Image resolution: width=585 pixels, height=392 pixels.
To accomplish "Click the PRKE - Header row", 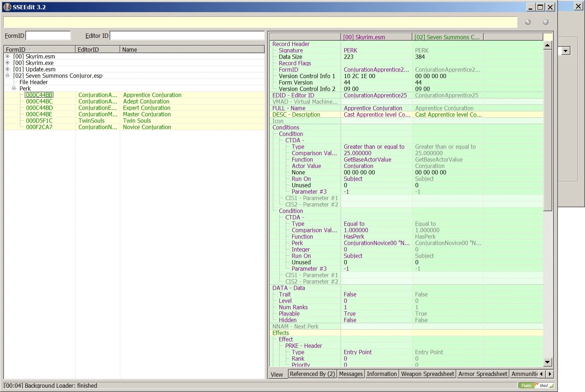I will point(406,346).
